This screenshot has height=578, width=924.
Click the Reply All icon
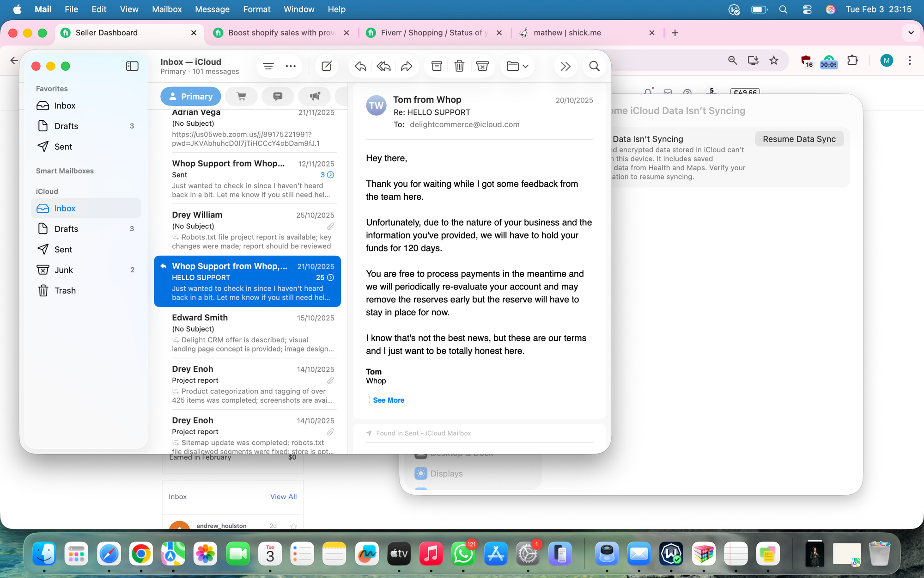point(383,66)
